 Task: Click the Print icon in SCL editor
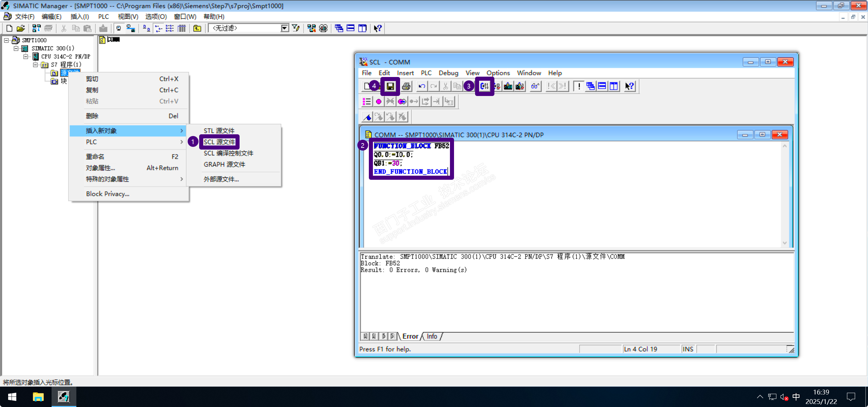(406, 86)
